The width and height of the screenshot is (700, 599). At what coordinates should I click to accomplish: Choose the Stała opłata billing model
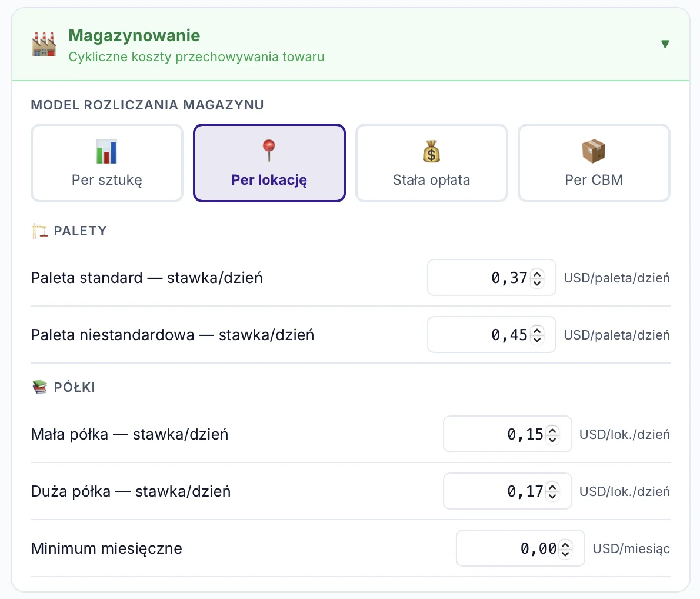(431, 163)
